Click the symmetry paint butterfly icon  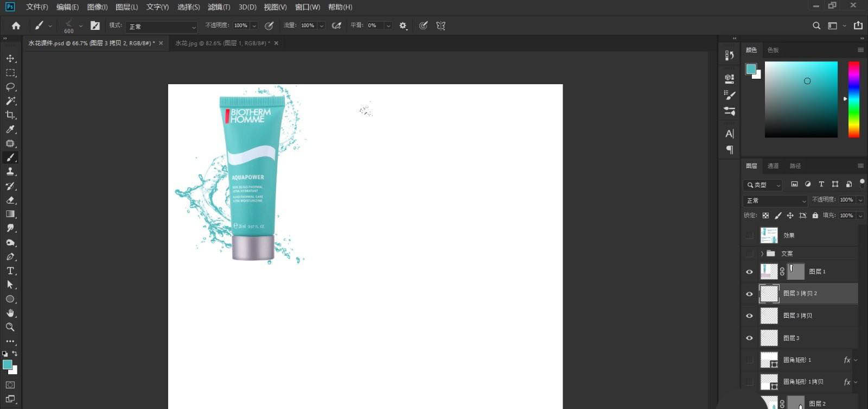coord(441,26)
